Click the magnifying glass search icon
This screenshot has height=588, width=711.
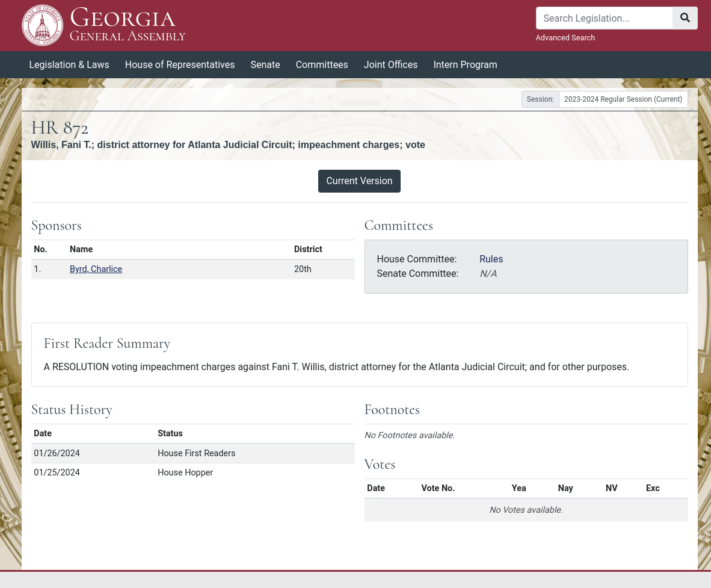[x=685, y=18]
